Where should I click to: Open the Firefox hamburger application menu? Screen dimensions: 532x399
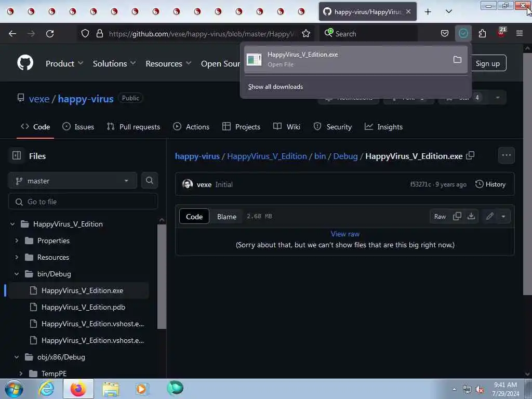tap(520, 34)
